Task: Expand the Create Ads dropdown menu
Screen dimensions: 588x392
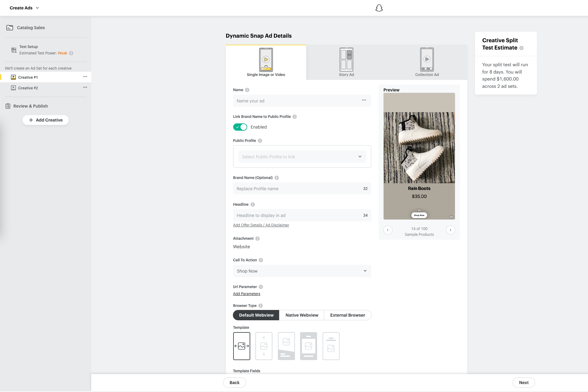Action: click(24, 8)
